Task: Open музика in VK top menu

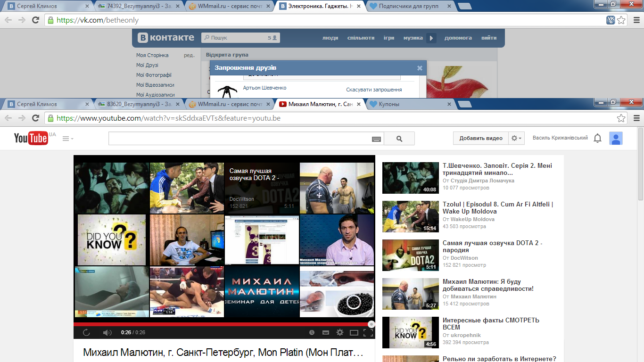Action: click(413, 38)
